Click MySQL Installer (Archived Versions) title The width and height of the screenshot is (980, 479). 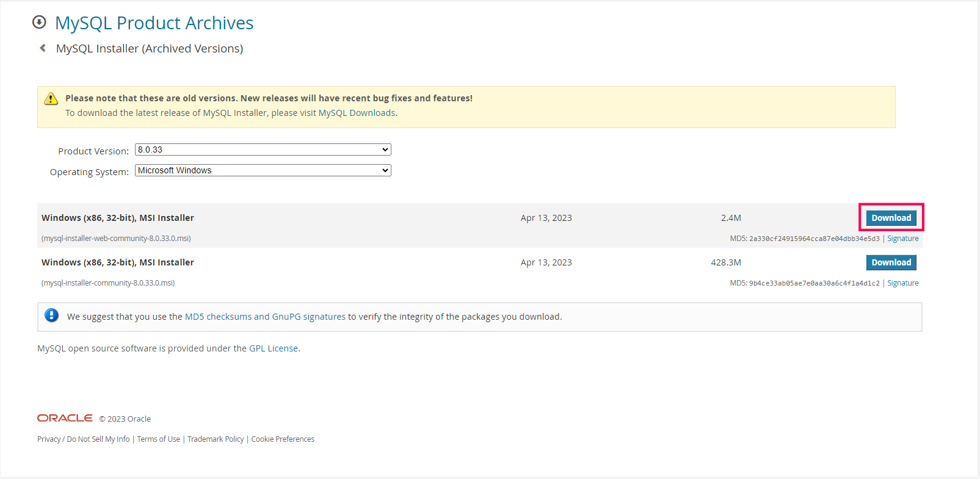tap(150, 49)
